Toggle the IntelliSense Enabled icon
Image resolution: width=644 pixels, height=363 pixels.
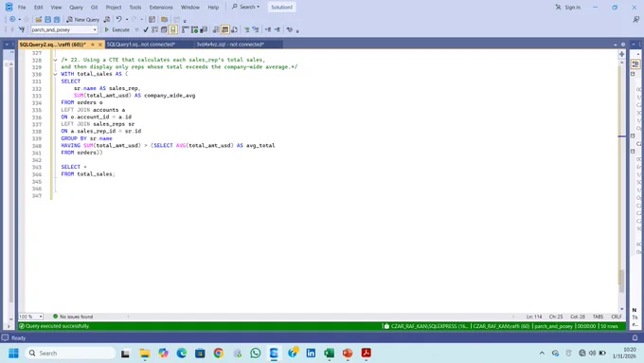(173, 29)
